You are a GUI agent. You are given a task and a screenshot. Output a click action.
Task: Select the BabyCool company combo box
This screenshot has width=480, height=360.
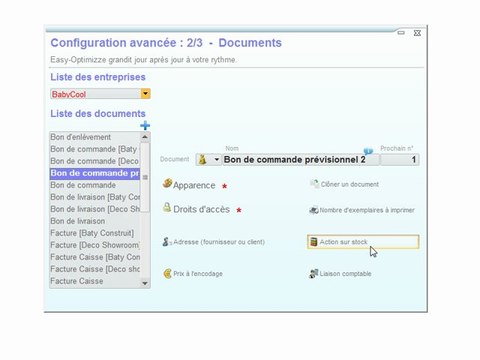click(x=100, y=94)
